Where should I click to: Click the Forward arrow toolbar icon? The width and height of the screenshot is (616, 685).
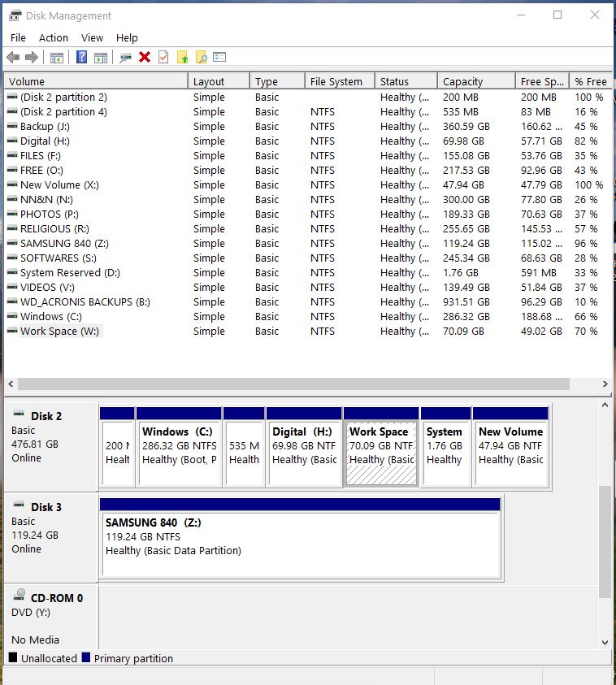(32, 57)
